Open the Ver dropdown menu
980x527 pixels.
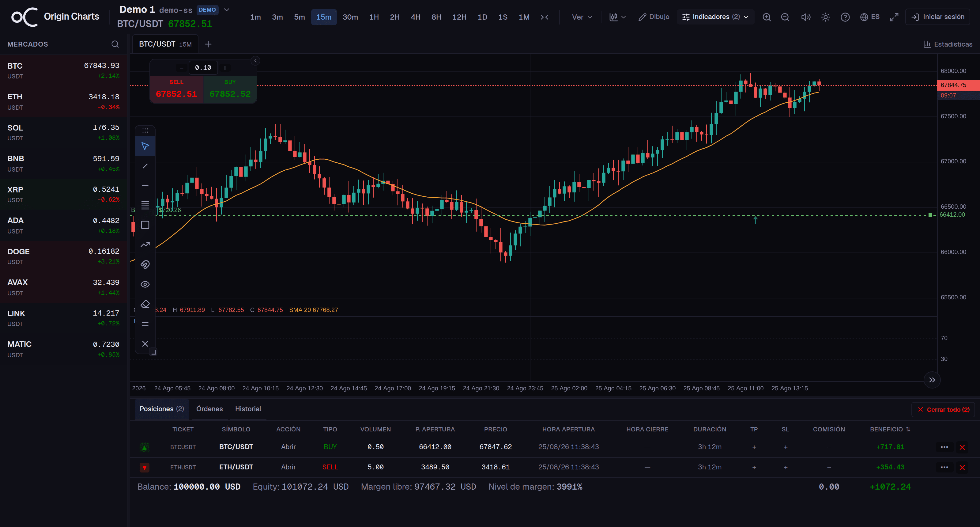582,17
